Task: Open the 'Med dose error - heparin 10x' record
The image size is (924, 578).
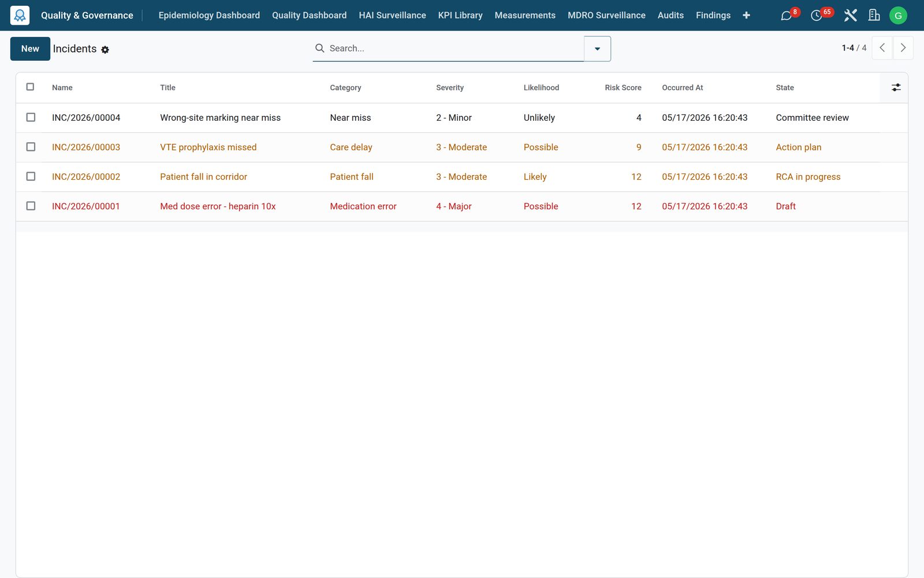Action: [x=218, y=206]
